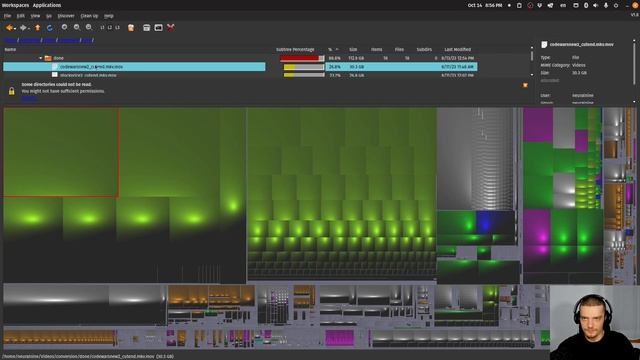640x360 pixels.
Task: Click the conversion breadcrumb link
Action: coord(69,40)
